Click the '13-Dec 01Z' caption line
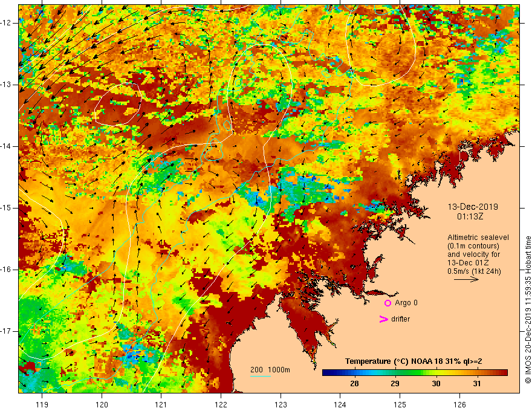The width and height of the screenshot is (532, 411). (x=469, y=263)
